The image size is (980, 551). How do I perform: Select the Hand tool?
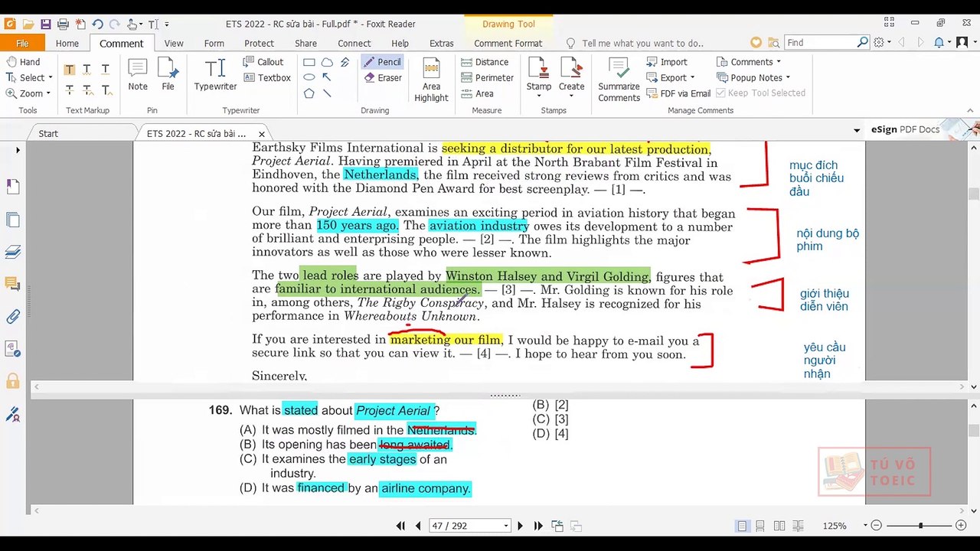coord(23,62)
